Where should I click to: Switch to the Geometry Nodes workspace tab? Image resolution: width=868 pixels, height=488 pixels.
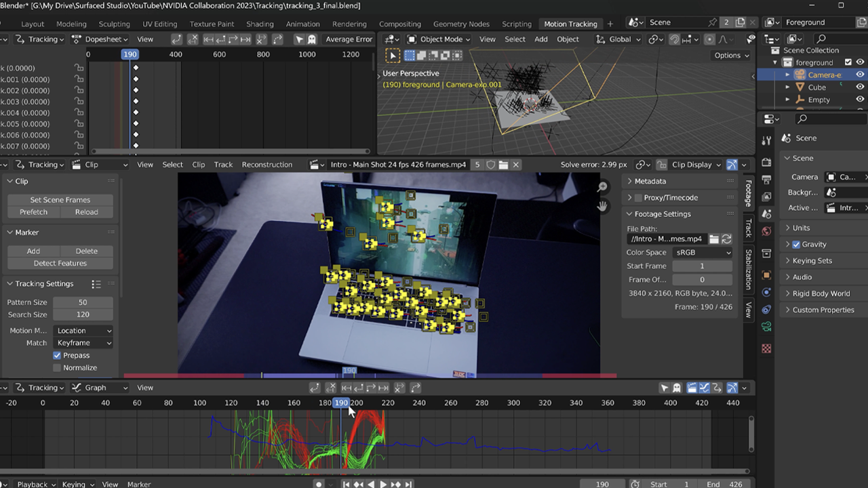460,24
